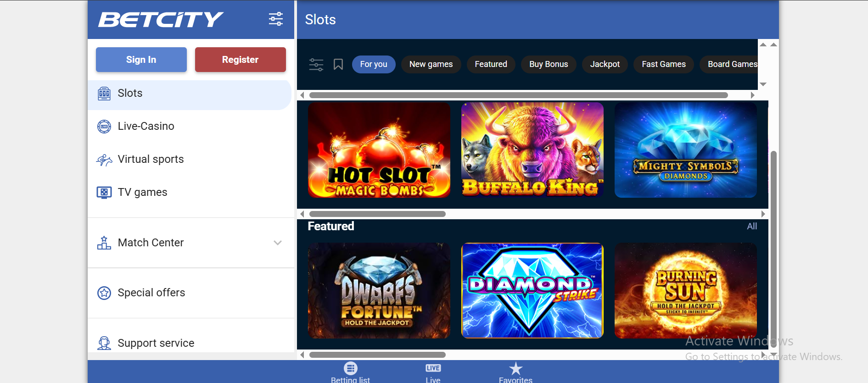Open Live-Casino in the sidebar menu

pyautogui.click(x=190, y=126)
